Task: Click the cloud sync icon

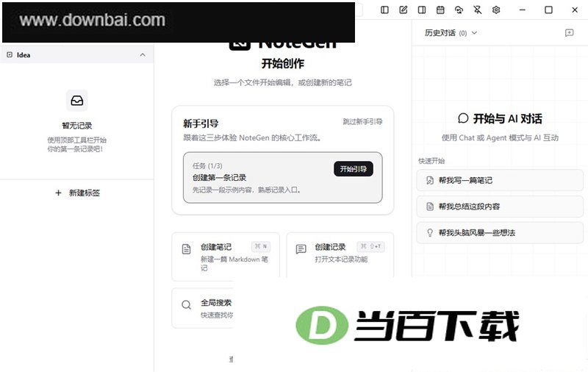Action: point(459,10)
